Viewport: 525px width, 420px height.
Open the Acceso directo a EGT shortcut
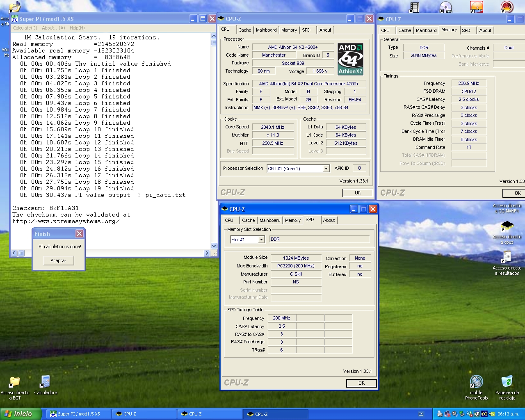(15, 382)
